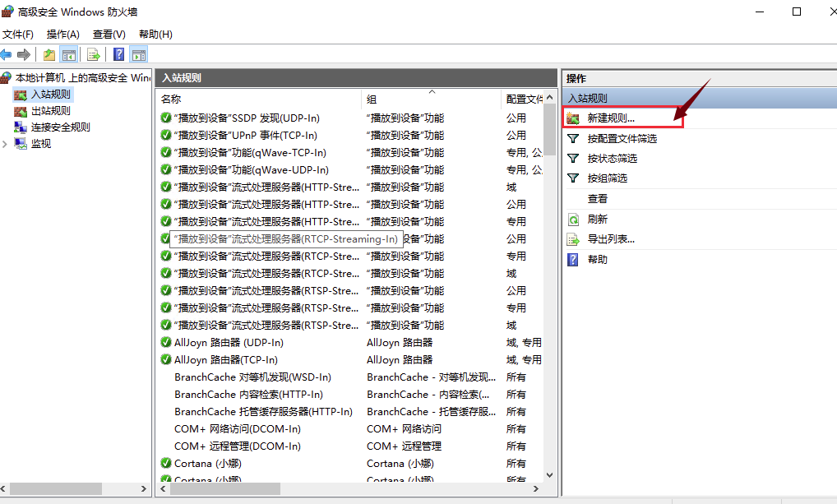Click the Back arrow toolbar icon

click(x=7, y=55)
